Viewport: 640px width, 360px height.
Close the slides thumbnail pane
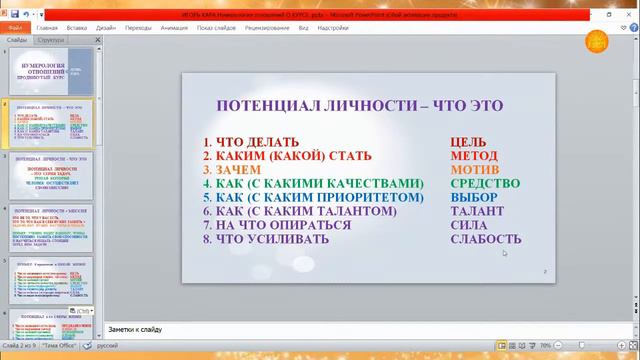[98, 40]
